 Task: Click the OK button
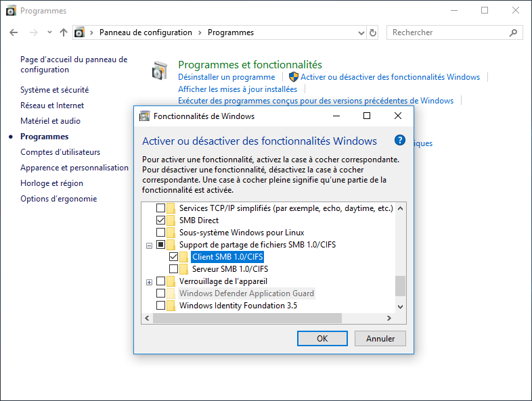click(322, 338)
